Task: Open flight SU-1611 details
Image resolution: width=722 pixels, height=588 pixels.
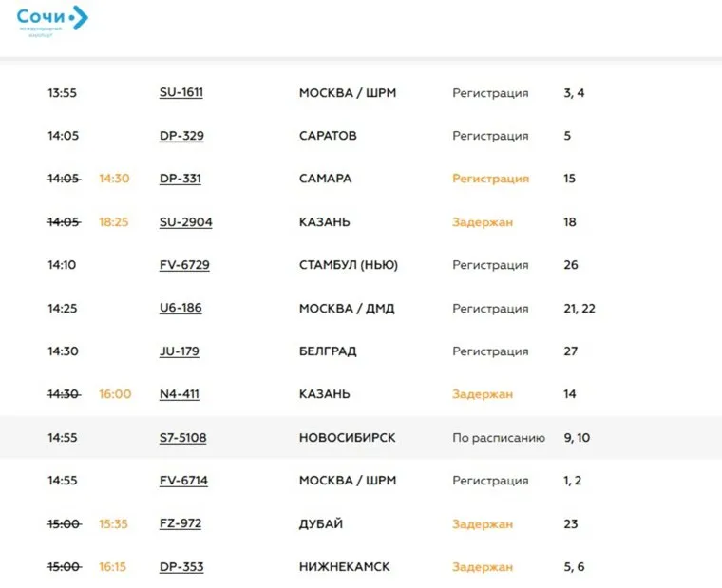Action: [180, 93]
